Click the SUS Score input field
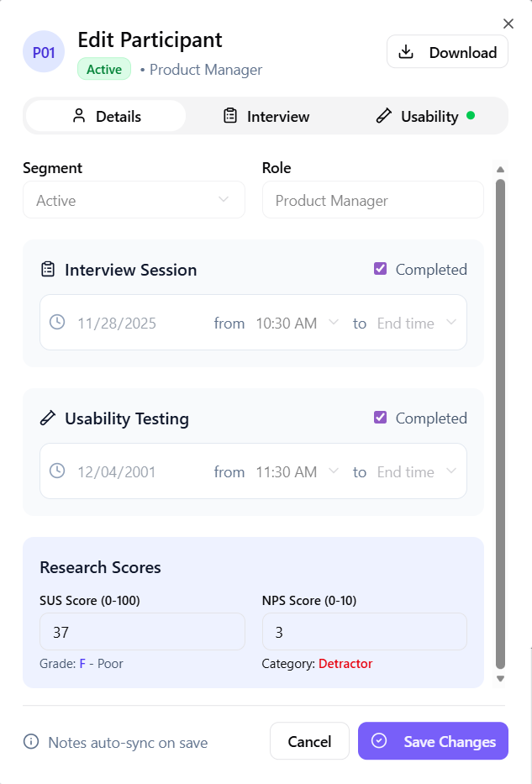 coord(142,631)
